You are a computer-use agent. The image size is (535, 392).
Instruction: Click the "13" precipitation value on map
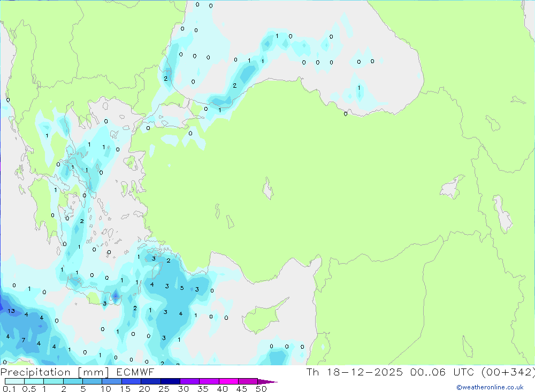tap(11, 311)
